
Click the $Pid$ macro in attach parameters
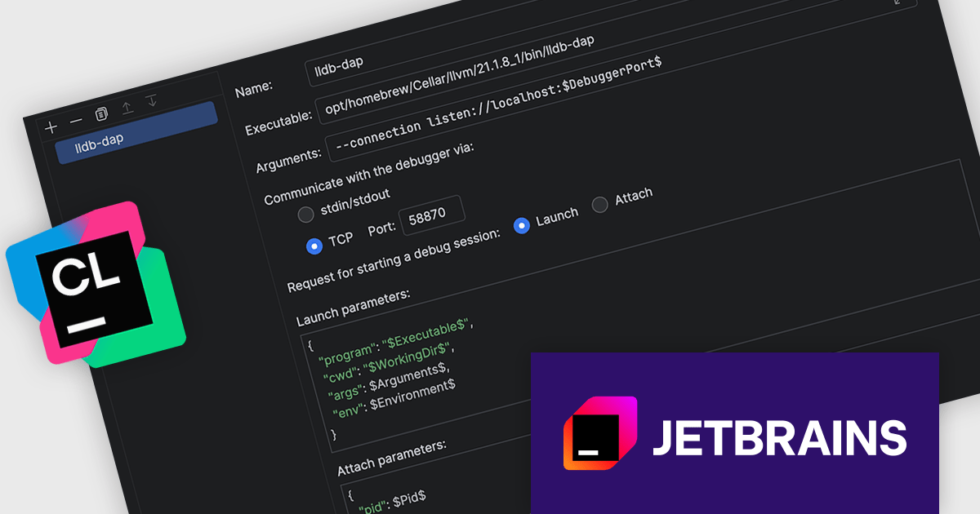point(410,497)
